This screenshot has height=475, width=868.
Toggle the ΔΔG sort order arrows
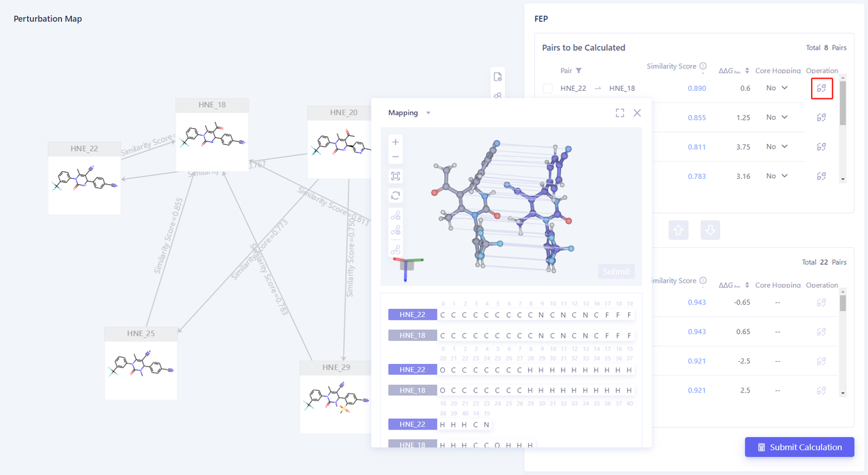[747, 70]
